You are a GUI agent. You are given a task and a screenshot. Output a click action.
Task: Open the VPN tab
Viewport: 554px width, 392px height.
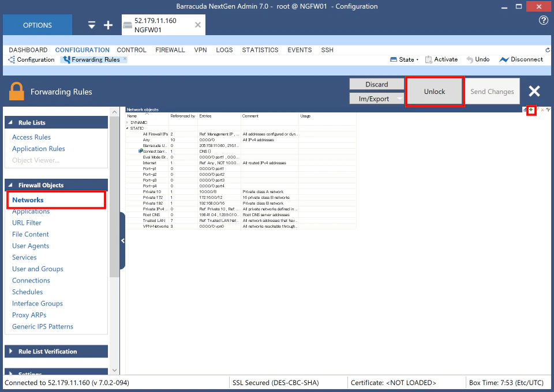click(x=200, y=50)
